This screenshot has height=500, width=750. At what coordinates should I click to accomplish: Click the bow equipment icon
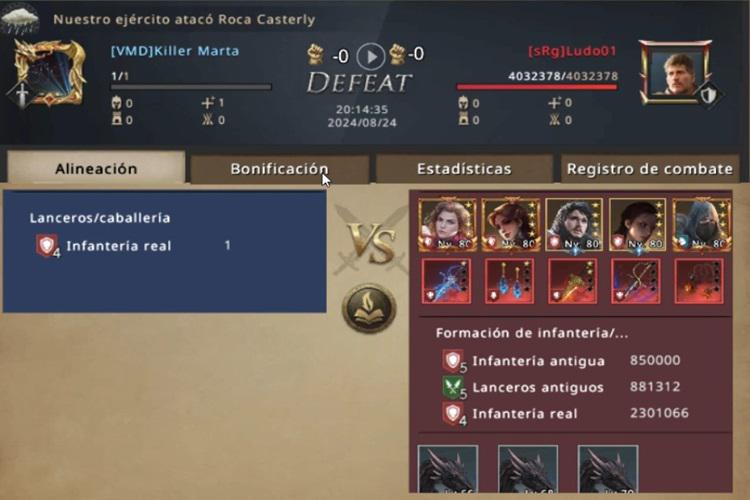636,281
